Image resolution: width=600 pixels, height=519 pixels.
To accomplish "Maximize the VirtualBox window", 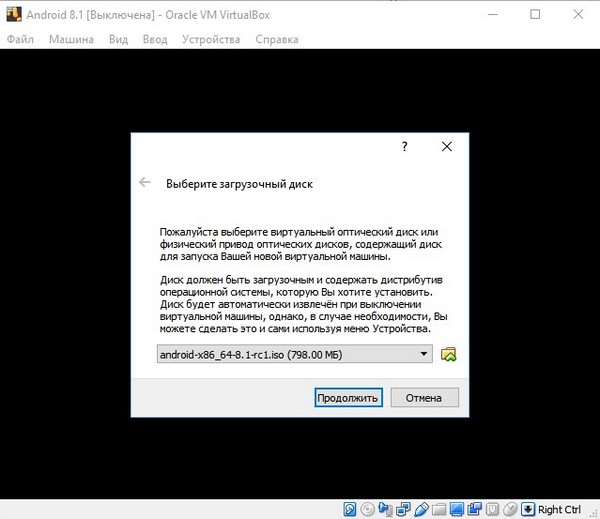I will 535,15.
